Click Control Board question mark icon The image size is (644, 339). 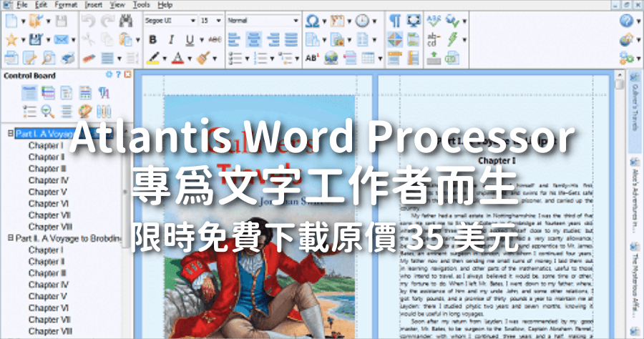coord(118,74)
